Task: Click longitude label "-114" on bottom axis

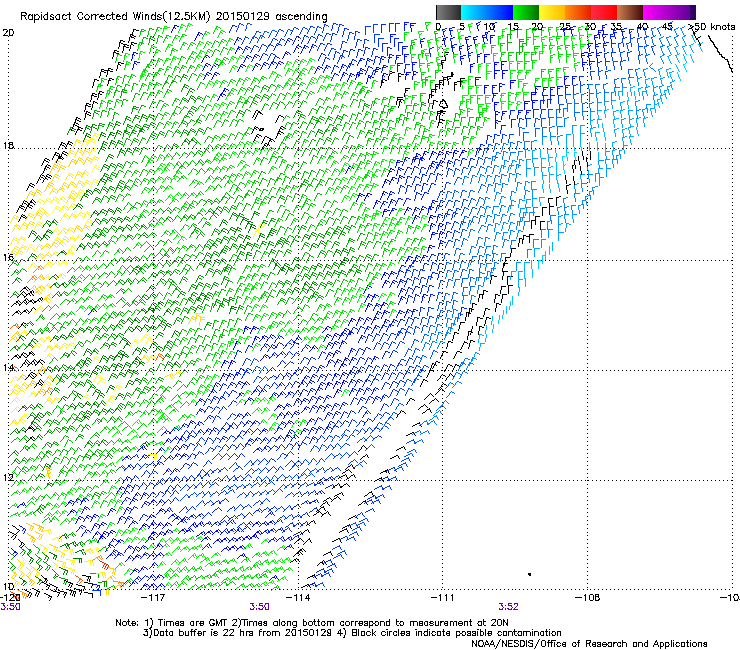Action: coord(298,598)
